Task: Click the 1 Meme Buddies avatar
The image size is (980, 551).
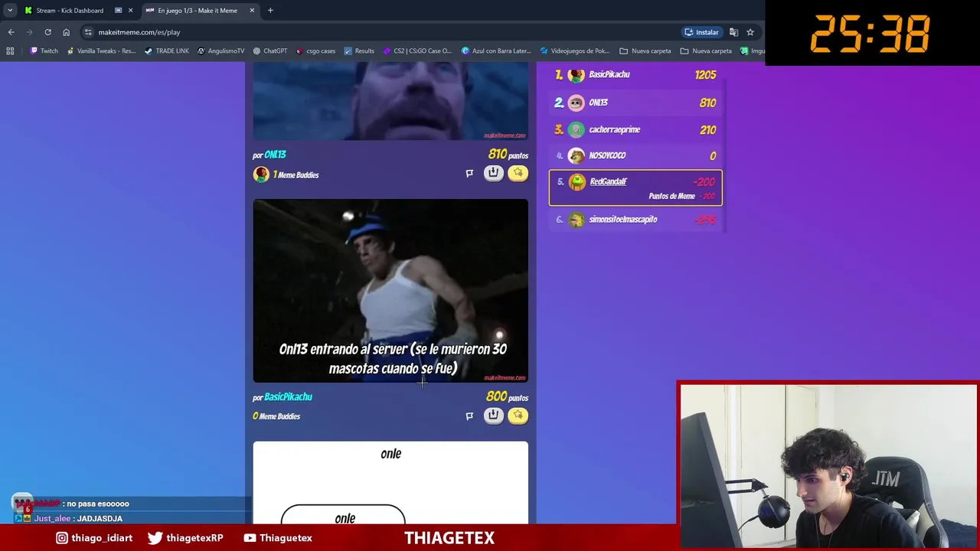Action: (261, 174)
